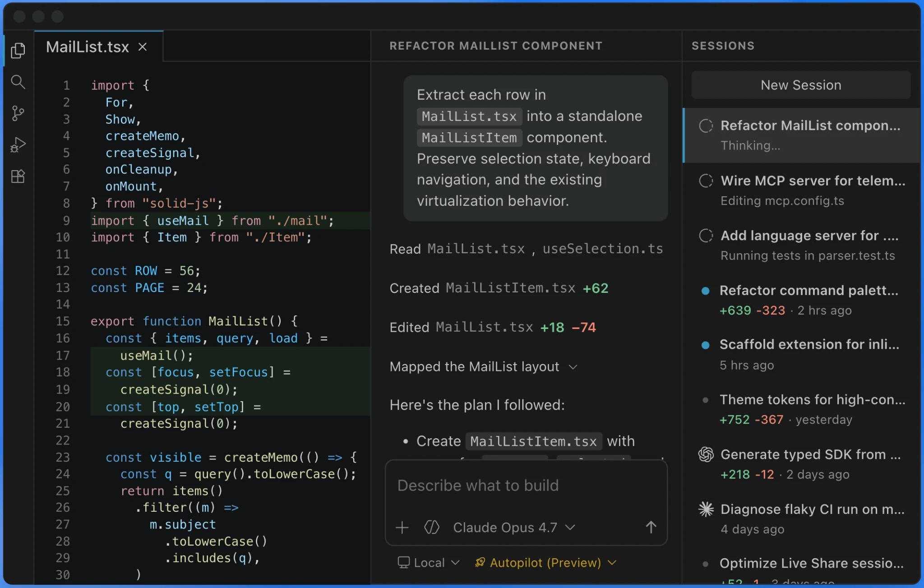This screenshot has width=924, height=588.
Task: Click line number 15 in the gutter
Action: pos(63,321)
